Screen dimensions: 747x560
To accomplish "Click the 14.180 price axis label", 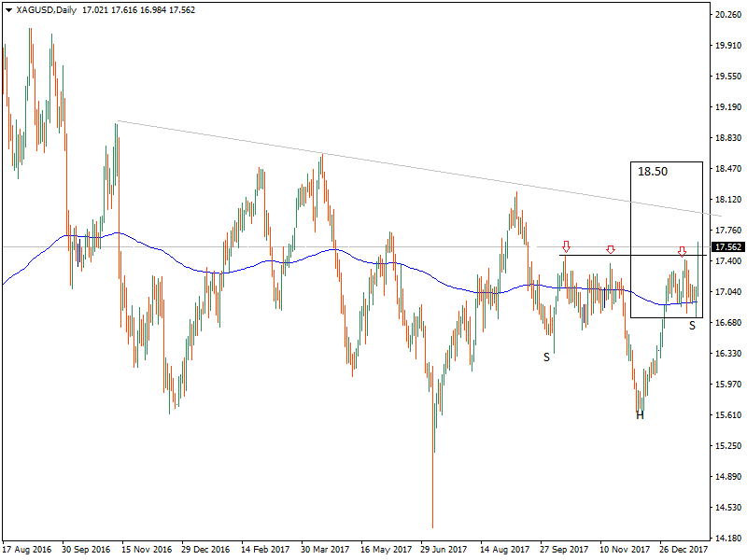I will (728, 539).
